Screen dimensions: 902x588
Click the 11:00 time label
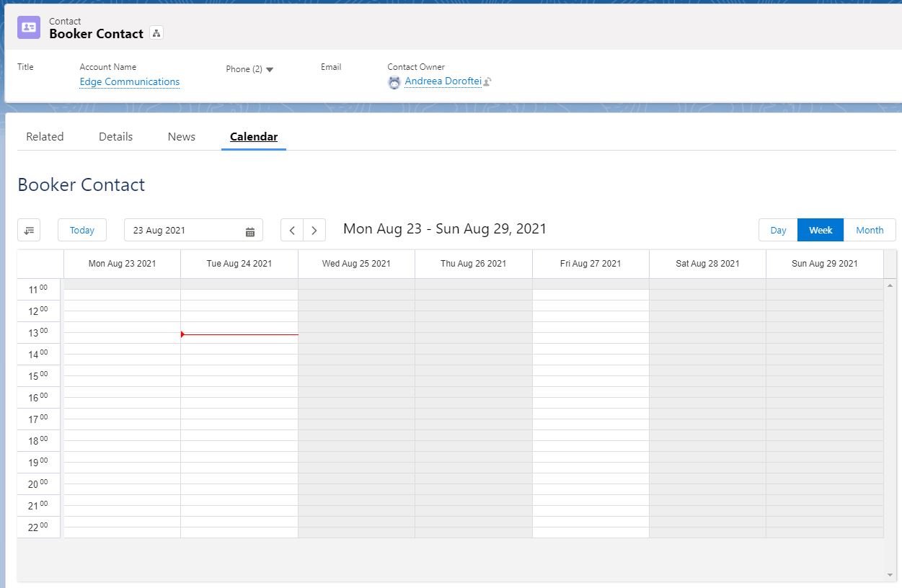pyautogui.click(x=38, y=289)
